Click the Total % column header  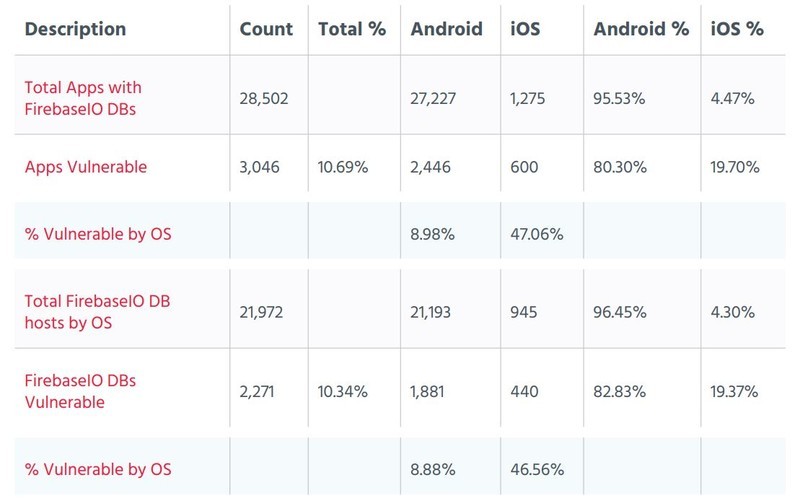(352, 29)
